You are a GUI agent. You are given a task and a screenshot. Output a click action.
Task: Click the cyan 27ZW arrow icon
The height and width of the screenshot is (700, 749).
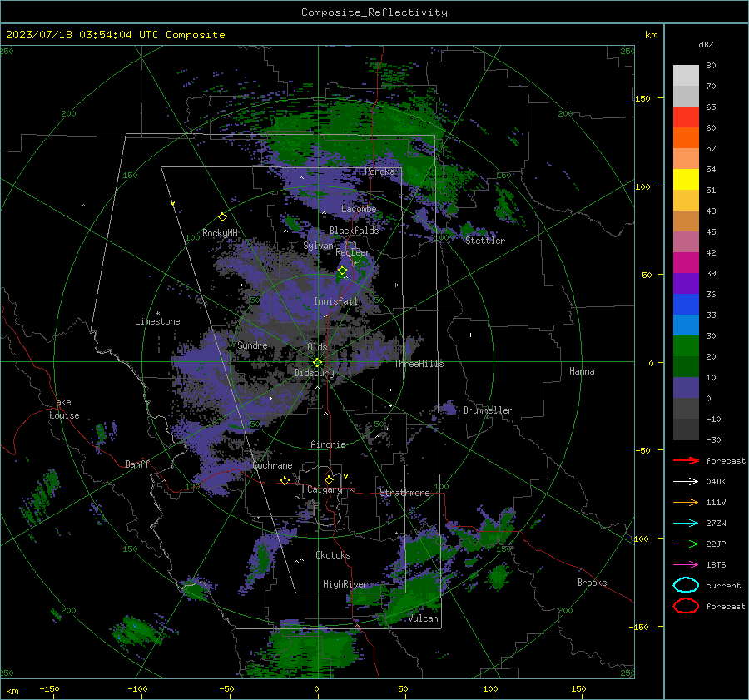click(x=686, y=524)
